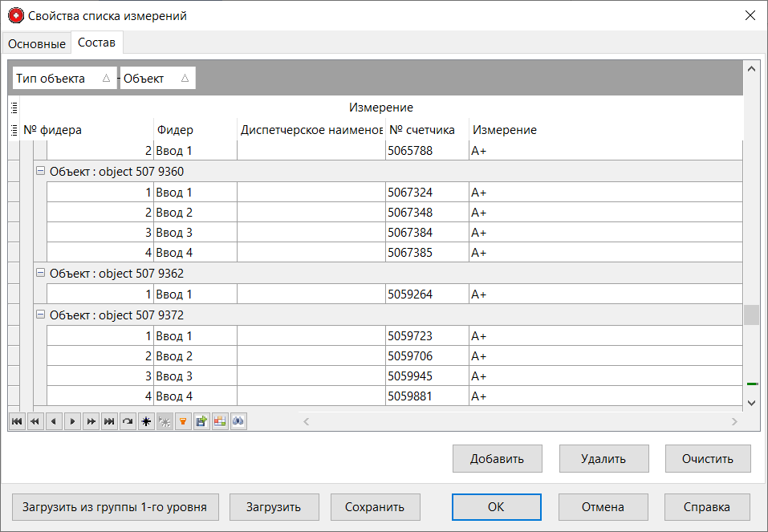The image size is (768, 532).
Task: Open the orange filter funnel
Action: pyautogui.click(x=183, y=421)
